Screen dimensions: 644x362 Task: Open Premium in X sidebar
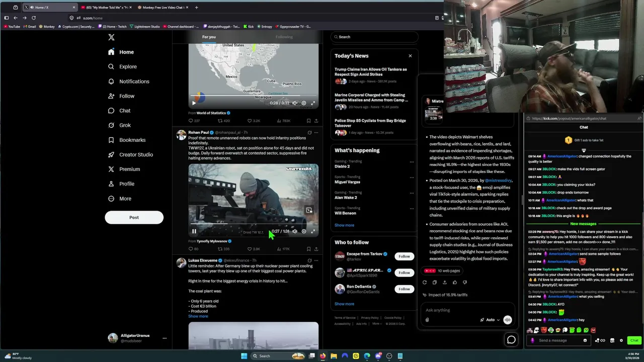coord(124,169)
